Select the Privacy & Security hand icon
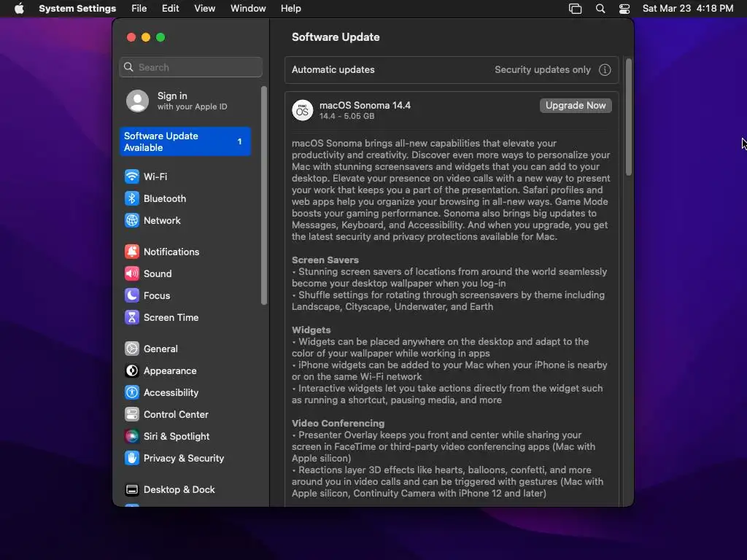The height and width of the screenshot is (560, 747). click(132, 459)
